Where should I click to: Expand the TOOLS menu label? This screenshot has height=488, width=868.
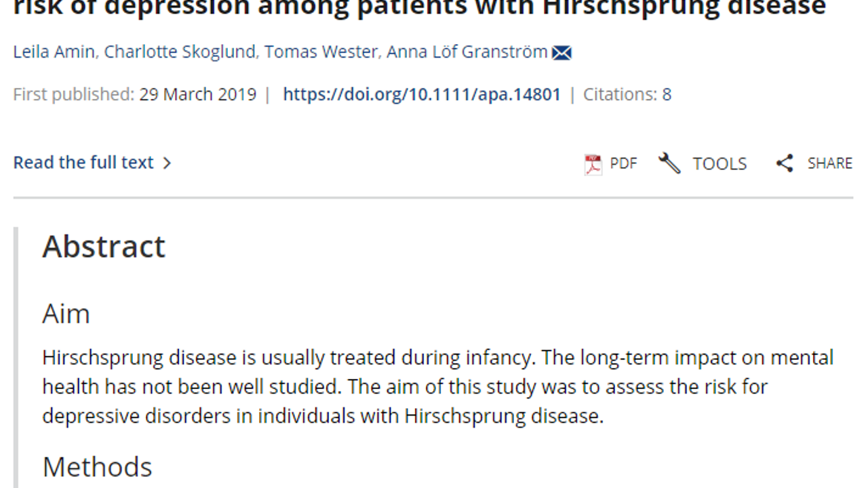click(x=719, y=163)
